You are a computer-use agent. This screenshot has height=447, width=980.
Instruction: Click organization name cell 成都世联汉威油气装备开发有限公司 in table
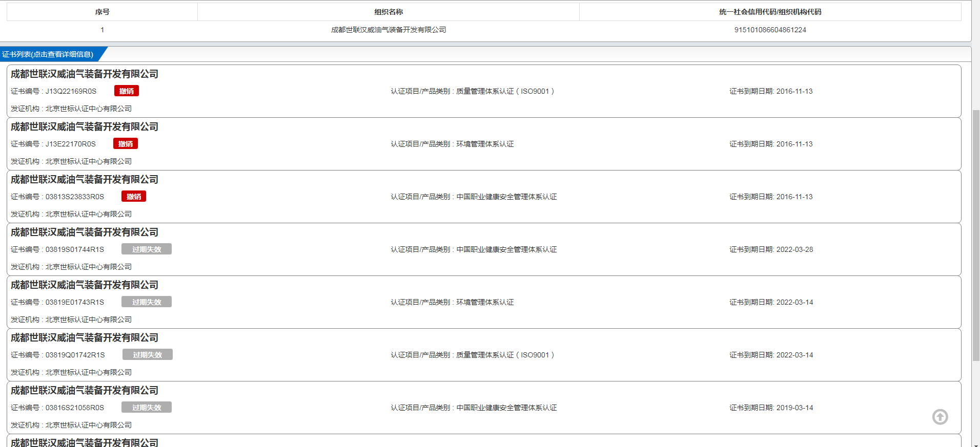tap(389, 30)
